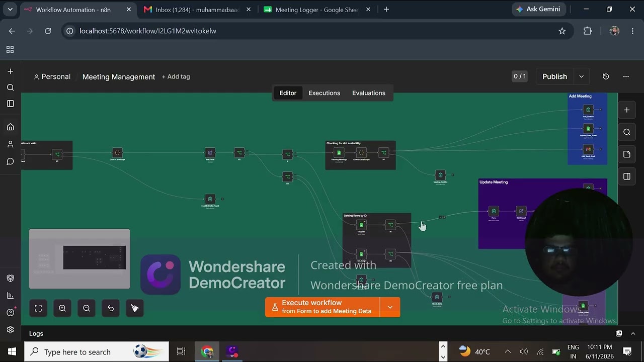Switch to the Inbox Gmail browser tab

[197, 10]
